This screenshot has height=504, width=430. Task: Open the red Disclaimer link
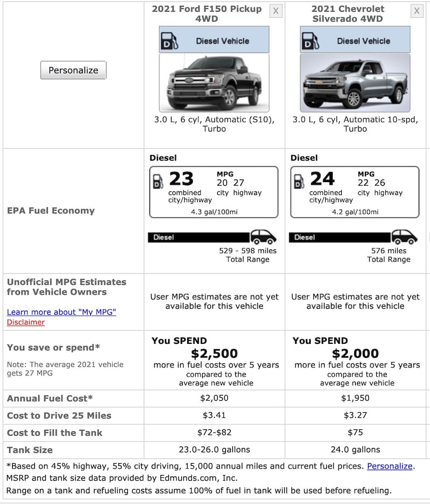click(26, 322)
